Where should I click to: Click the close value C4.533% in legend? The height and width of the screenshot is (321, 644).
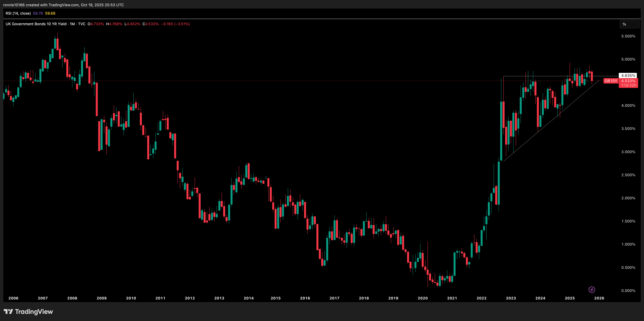click(x=150, y=24)
